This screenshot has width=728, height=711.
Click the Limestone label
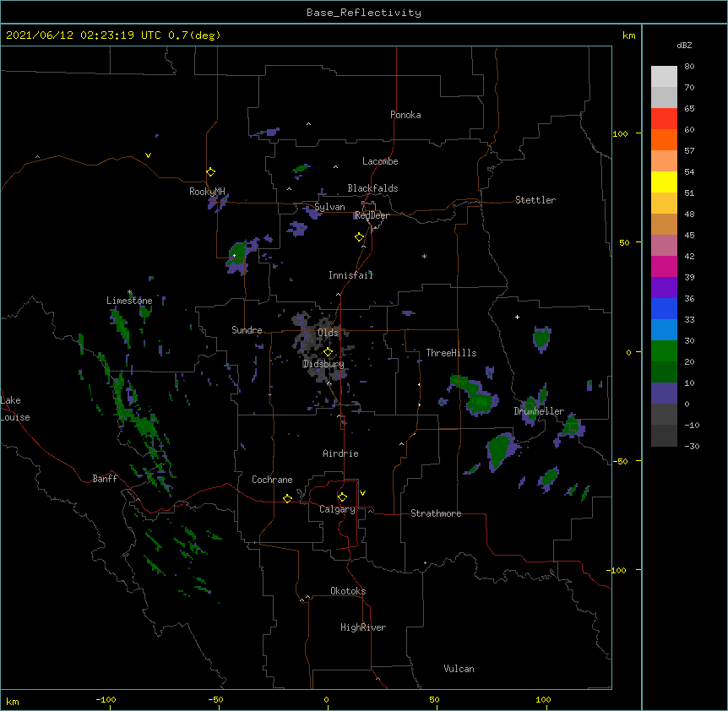click(x=129, y=301)
